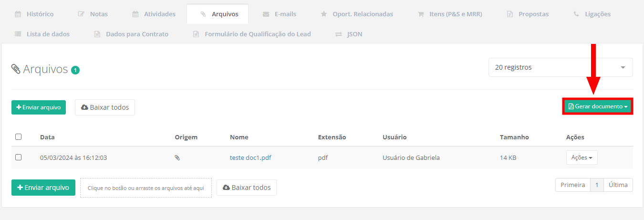Click the paperclip icon in the Origem column
The height and width of the screenshot is (220, 644).
coord(177,157)
